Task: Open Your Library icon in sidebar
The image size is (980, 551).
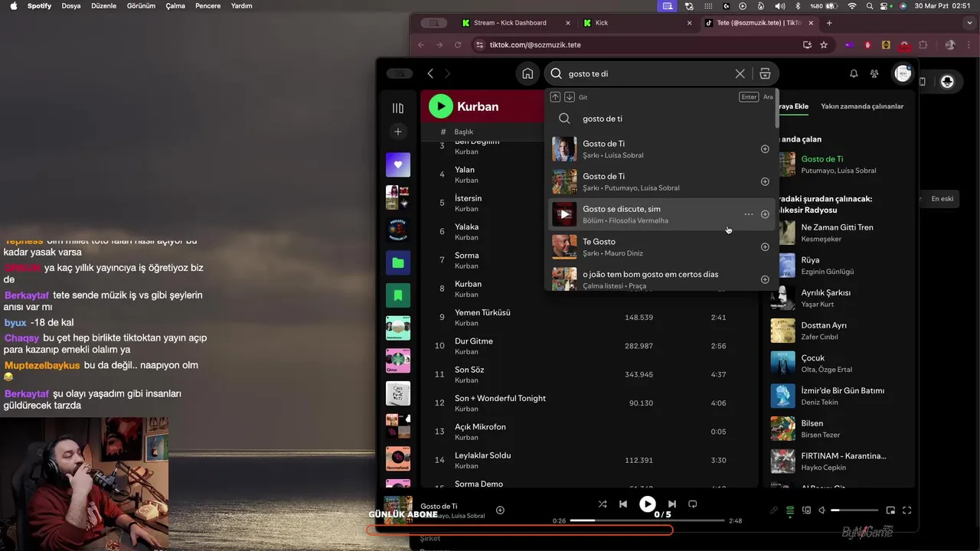Action: 397,108
